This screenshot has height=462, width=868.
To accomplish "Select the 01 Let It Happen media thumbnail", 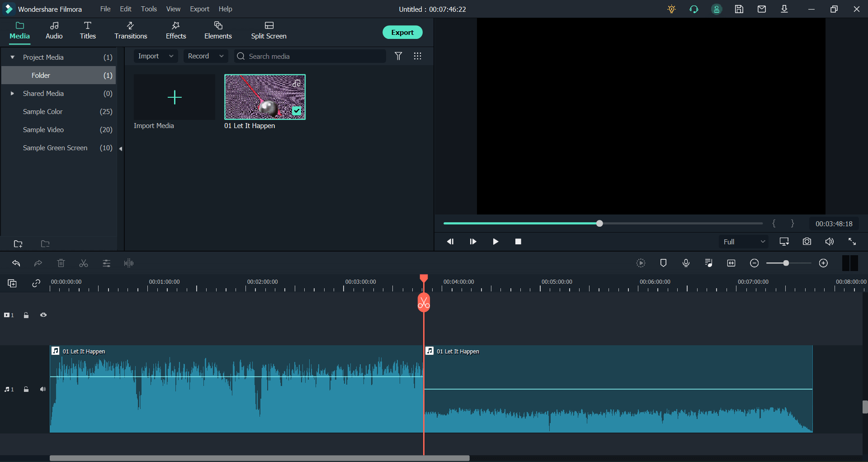I will (265, 97).
